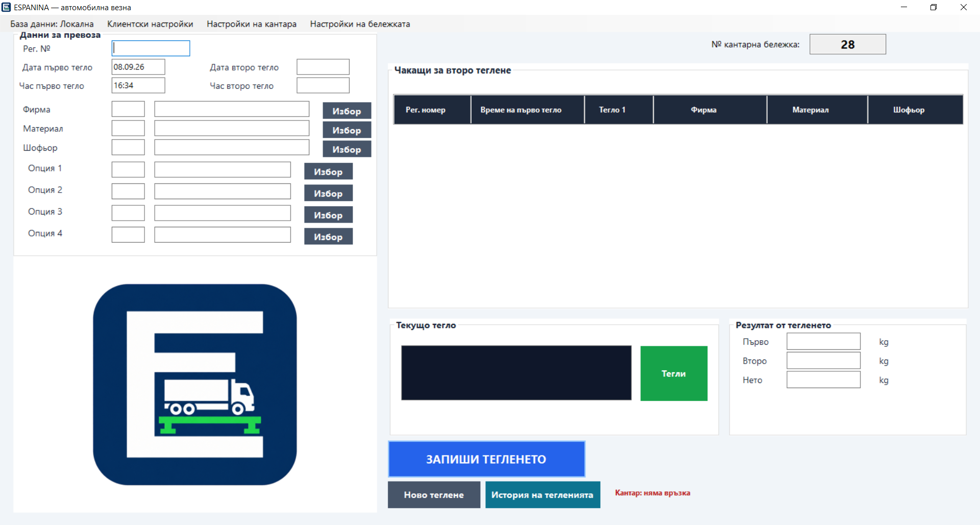The width and height of the screenshot is (980, 525).
Task: Click Избор button for Материал
Action: (347, 130)
